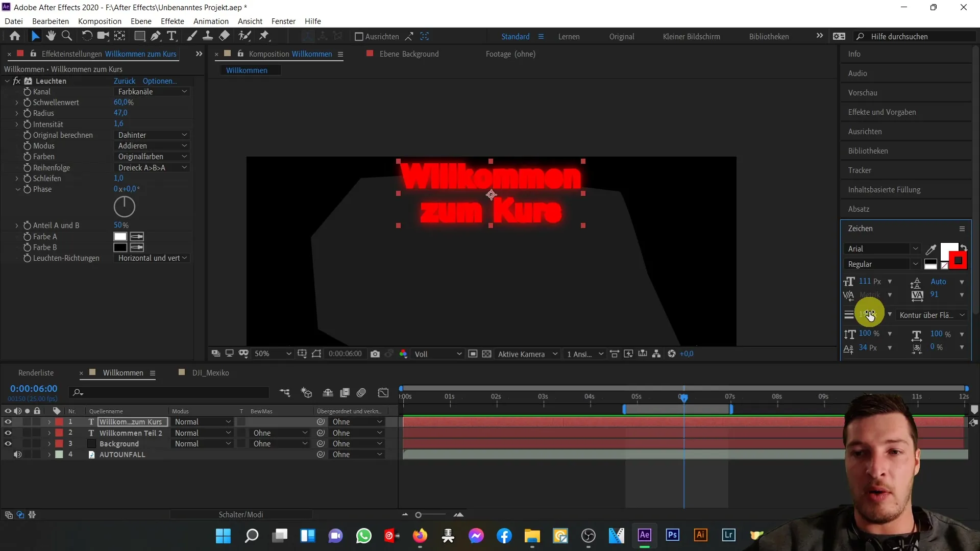Open the Animation menu

pos(211,21)
